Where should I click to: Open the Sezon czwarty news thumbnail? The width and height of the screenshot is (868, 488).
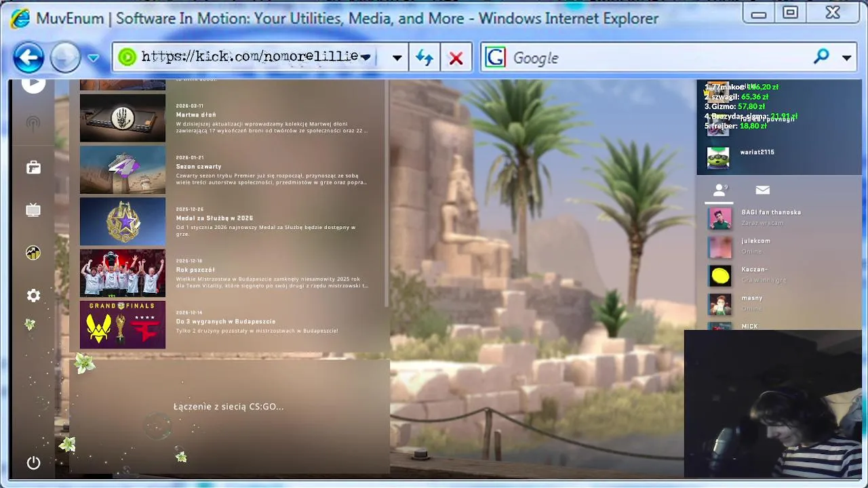[123, 169]
